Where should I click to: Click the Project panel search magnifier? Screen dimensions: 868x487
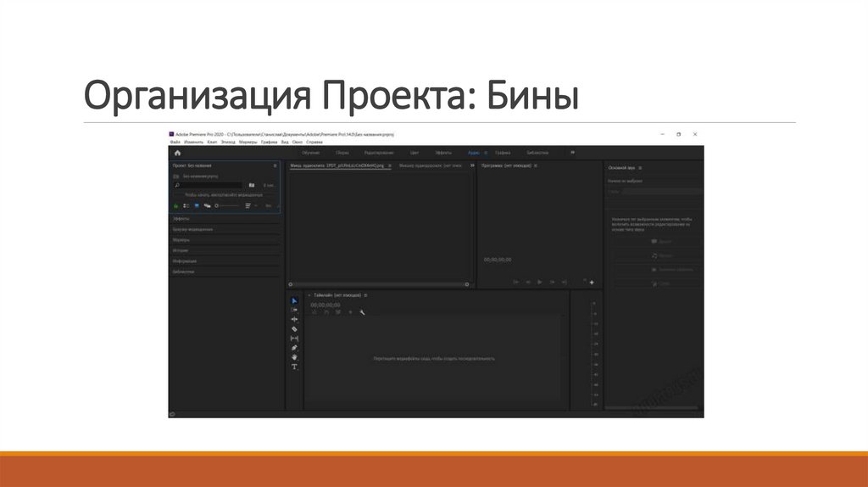[x=177, y=185]
